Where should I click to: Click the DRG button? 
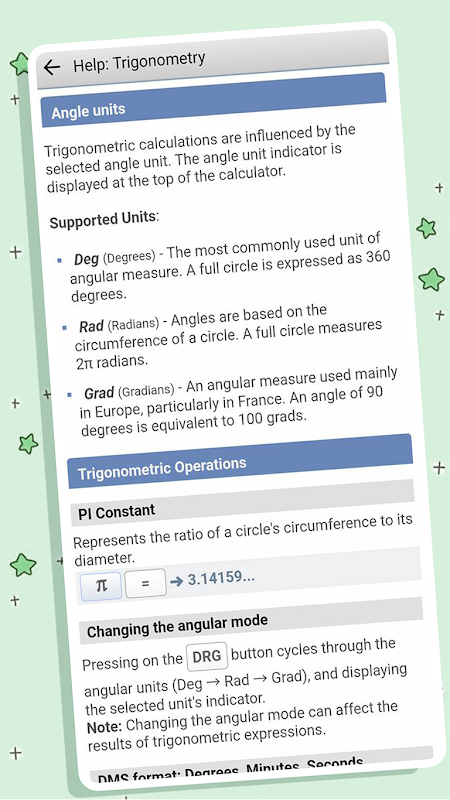207,657
